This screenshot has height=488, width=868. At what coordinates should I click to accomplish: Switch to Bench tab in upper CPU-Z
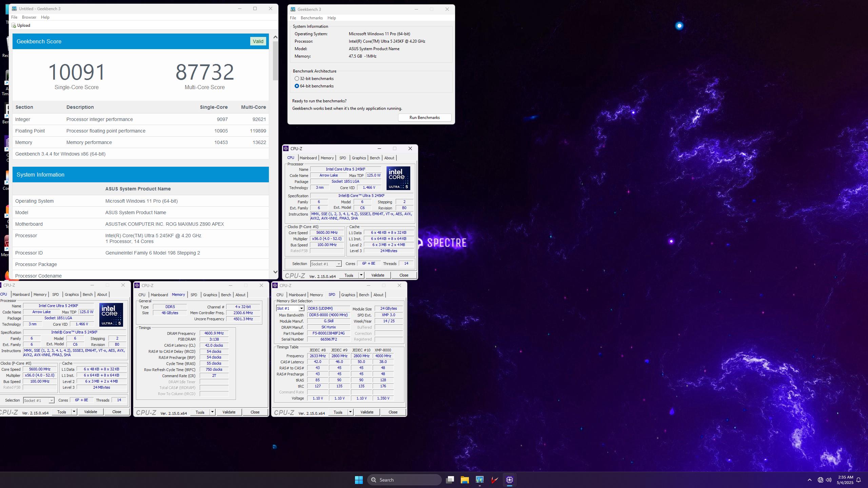coord(375,158)
